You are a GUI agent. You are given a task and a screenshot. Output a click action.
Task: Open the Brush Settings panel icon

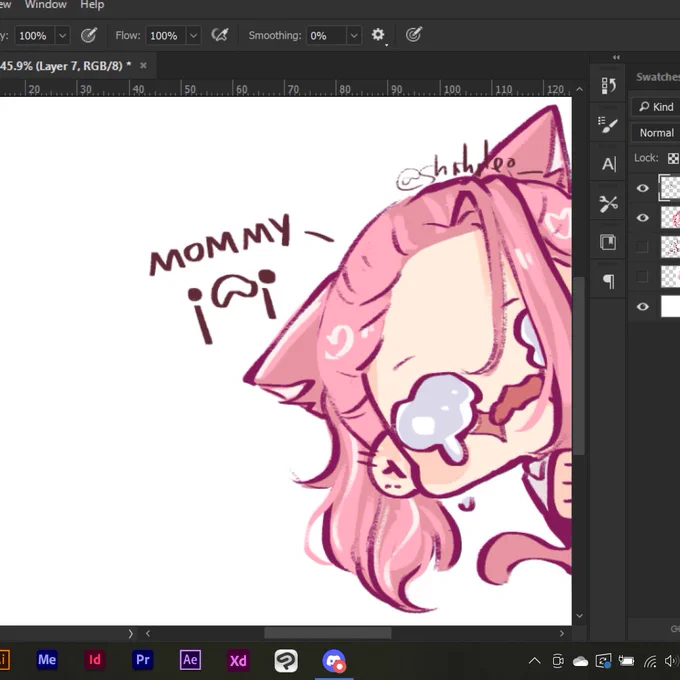pos(608,125)
